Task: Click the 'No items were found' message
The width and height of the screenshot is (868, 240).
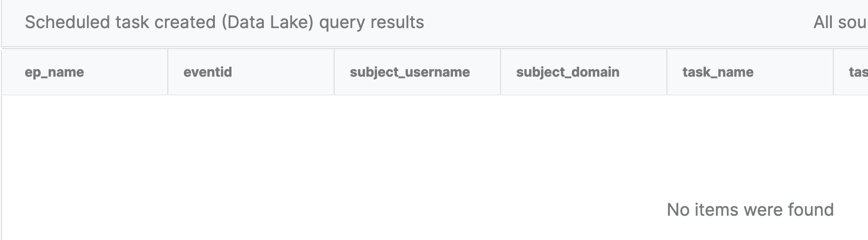Action: tap(750, 210)
